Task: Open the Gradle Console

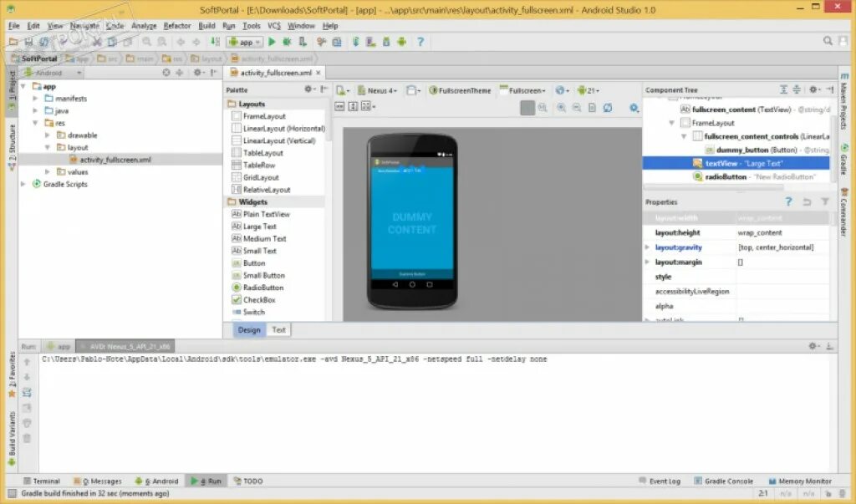Action: [723, 481]
